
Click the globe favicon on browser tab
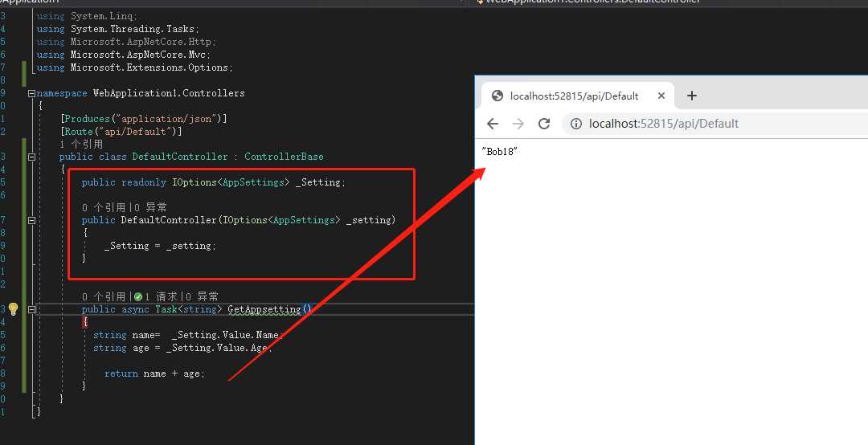click(497, 96)
